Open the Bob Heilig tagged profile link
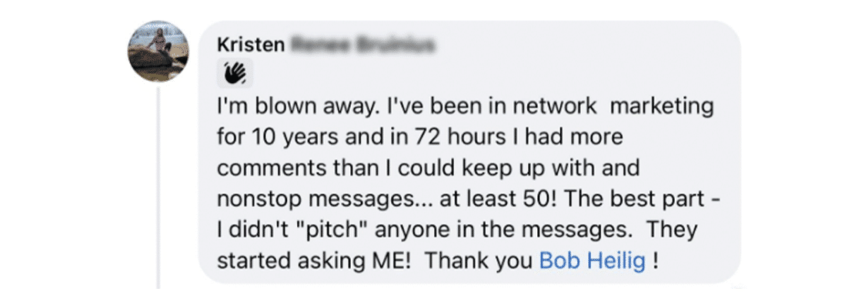Image resolution: width=868 pixels, height=302 pixels. [593, 261]
